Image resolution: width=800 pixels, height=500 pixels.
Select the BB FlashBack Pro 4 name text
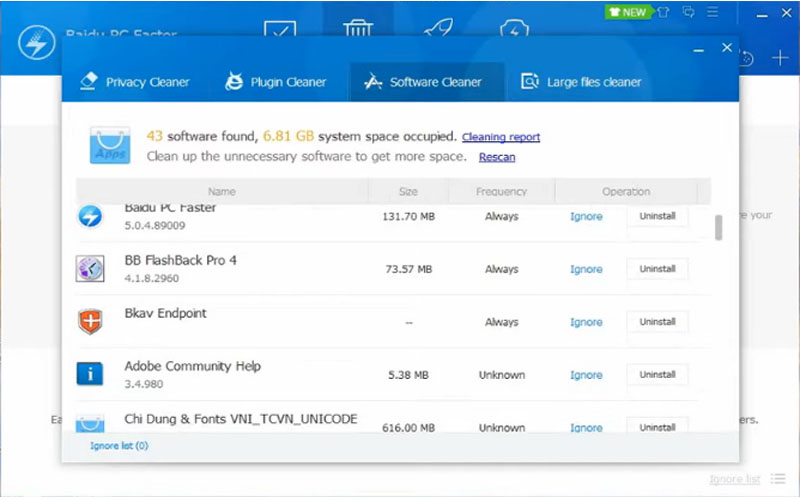point(181,261)
